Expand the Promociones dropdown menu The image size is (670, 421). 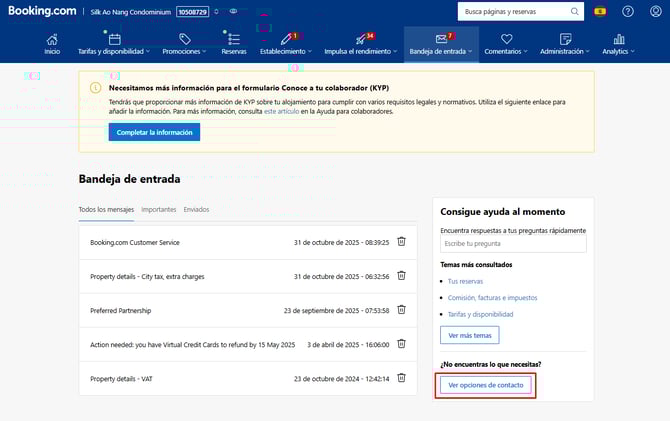point(184,44)
